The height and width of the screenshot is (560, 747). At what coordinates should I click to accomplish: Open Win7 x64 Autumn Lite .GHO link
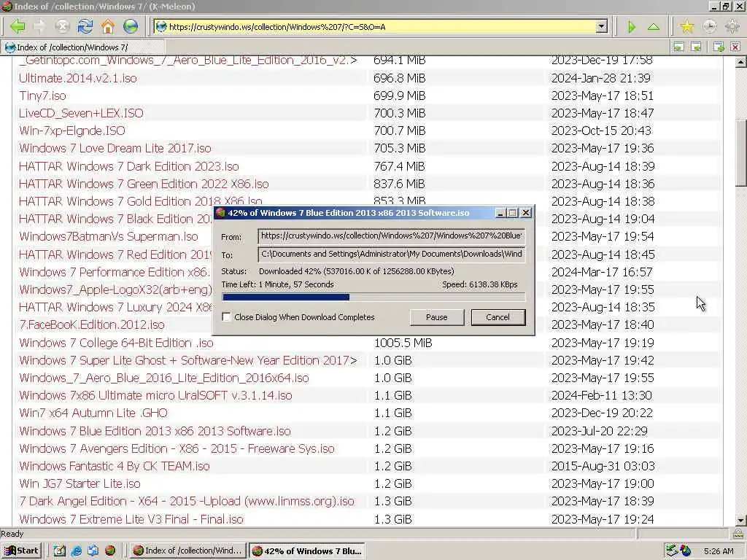pyautogui.click(x=93, y=413)
